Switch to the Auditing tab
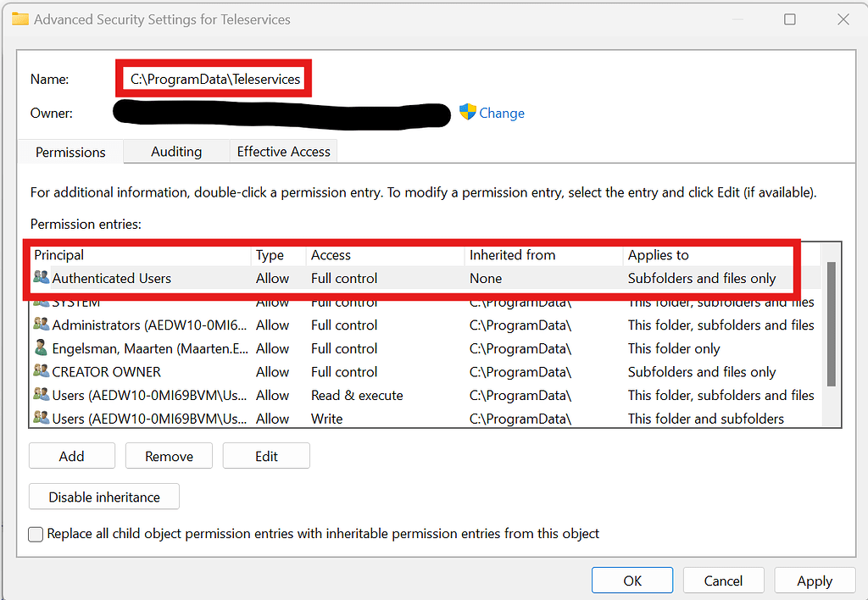Viewport: 868px width, 600px height. [176, 152]
